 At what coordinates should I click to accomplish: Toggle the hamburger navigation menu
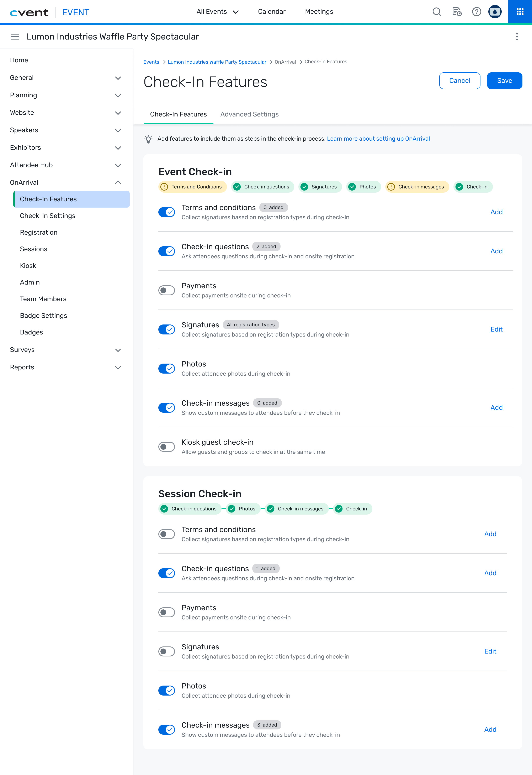point(15,36)
